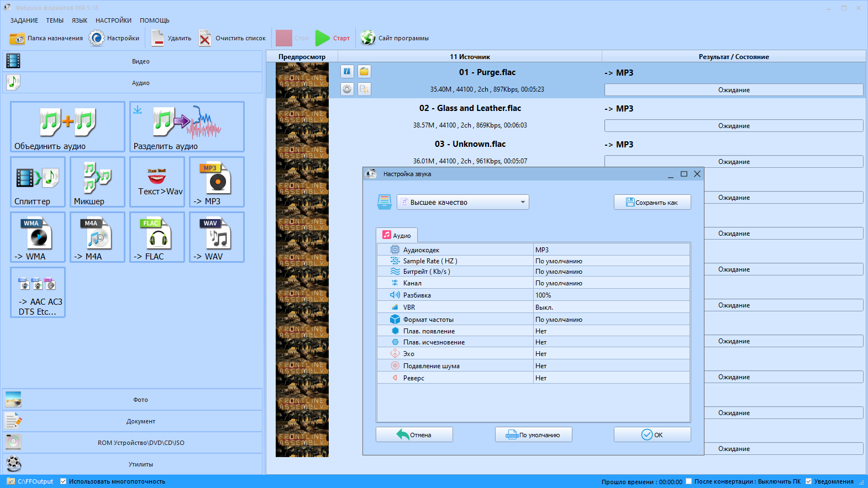This screenshot has width=868, height=488.
Task: Uncheck the Уведомления checkbox
Action: (x=809, y=481)
